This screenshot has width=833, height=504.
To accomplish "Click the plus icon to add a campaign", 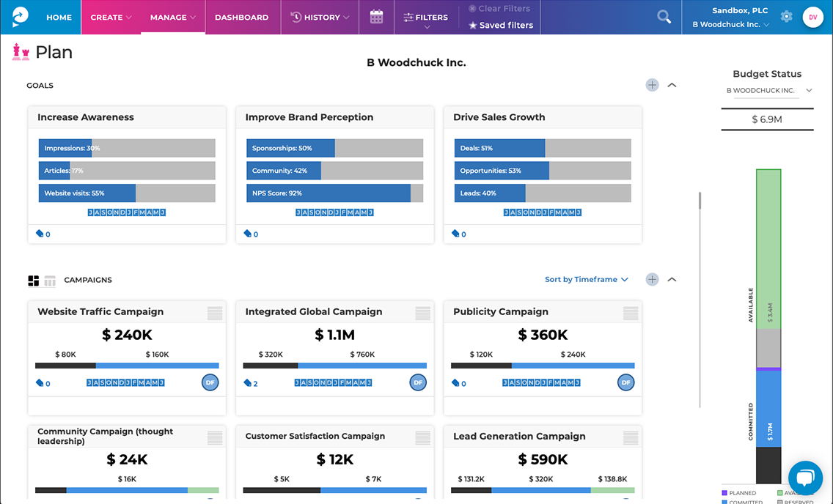I will [652, 279].
